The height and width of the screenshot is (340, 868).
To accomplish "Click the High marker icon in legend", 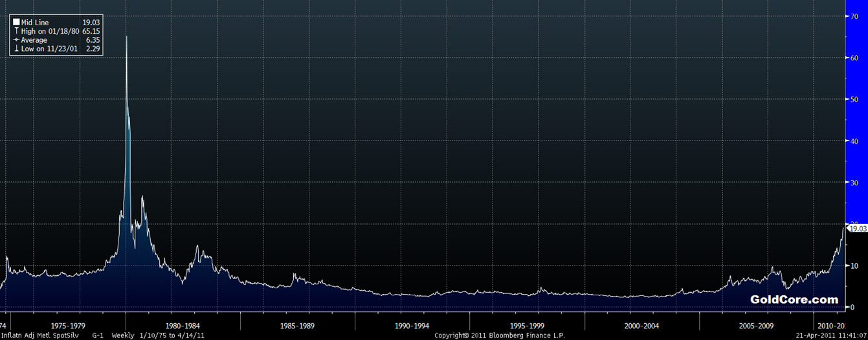I will [16, 31].
